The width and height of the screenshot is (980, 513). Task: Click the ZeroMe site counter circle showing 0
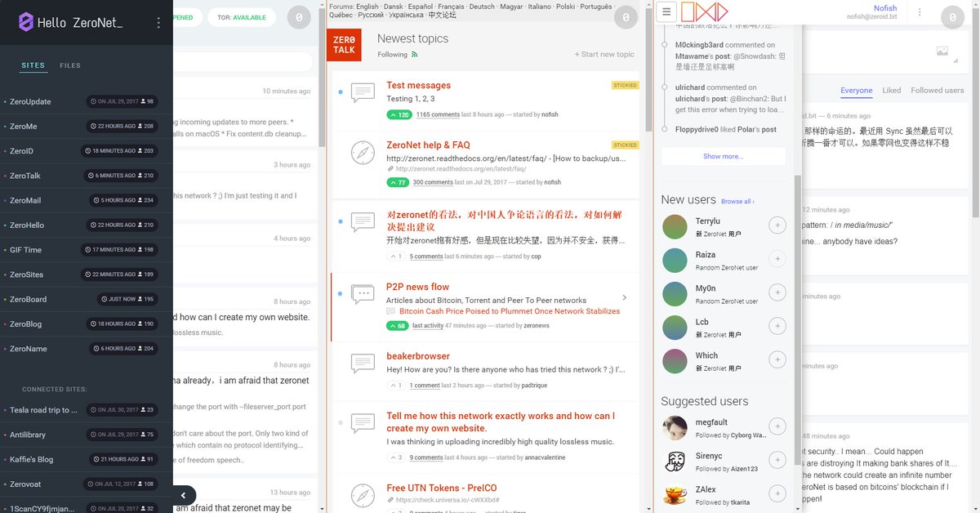(x=953, y=17)
